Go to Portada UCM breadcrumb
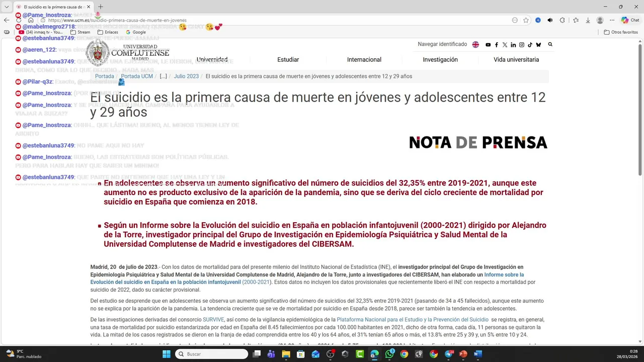The image size is (644, 362). click(137, 76)
